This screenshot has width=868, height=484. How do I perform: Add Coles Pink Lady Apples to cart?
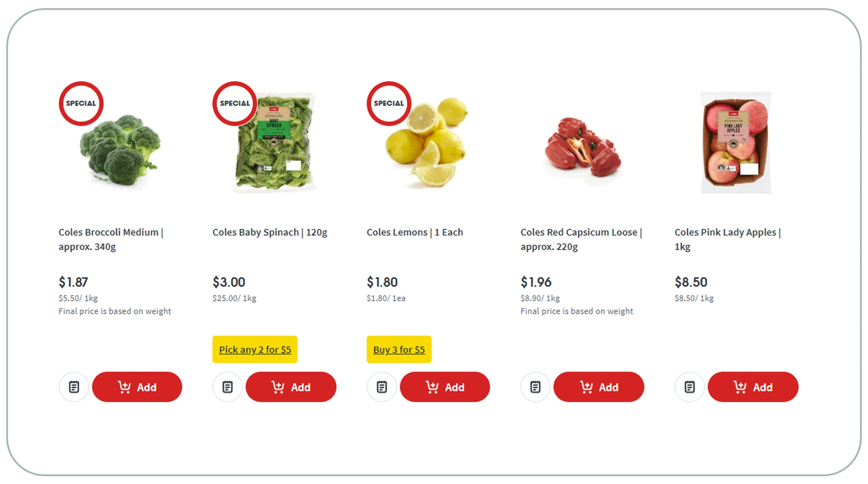point(753,387)
